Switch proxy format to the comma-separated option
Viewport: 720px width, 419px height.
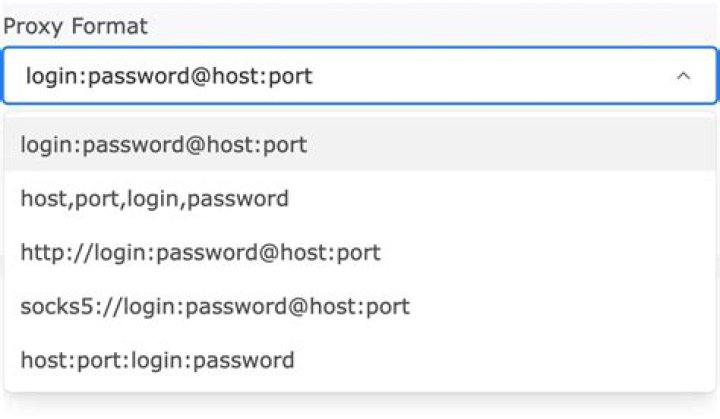point(360,198)
